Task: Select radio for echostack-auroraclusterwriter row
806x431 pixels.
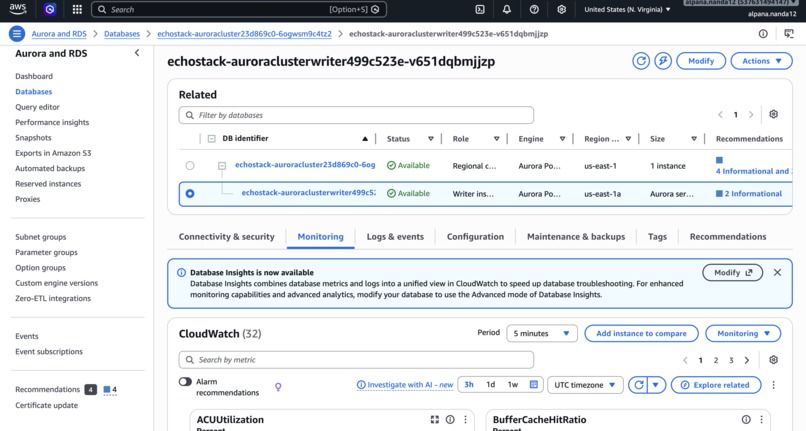Action: click(190, 193)
